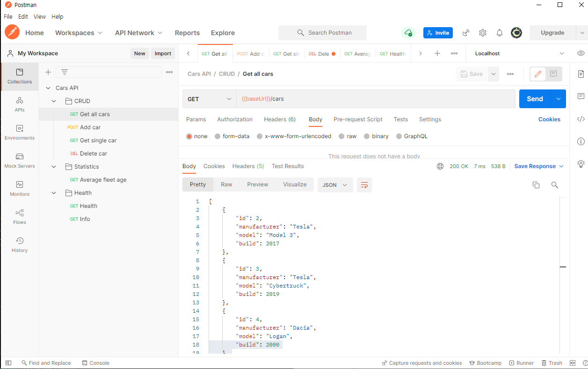The height and width of the screenshot is (369, 588).
Task: Select the GraphQL body radio button
Action: [x=399, y=136]
